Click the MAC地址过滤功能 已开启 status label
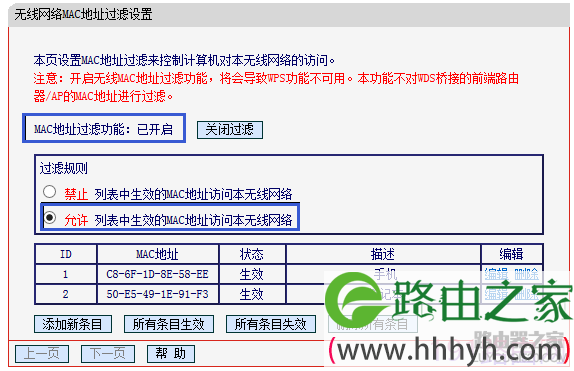The width and height of the screenshot is (574, 371). point(104,129)
